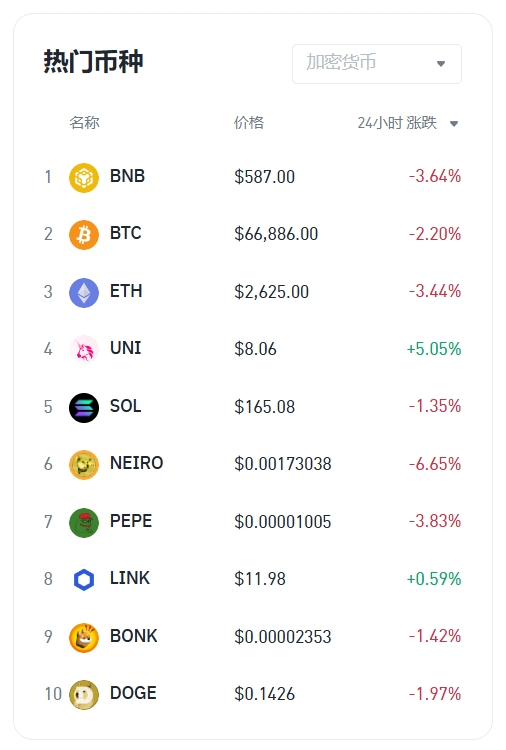The image size is (506, 750).
Task: Click the BNB coin icon
Action: click(x=84, y=177)
